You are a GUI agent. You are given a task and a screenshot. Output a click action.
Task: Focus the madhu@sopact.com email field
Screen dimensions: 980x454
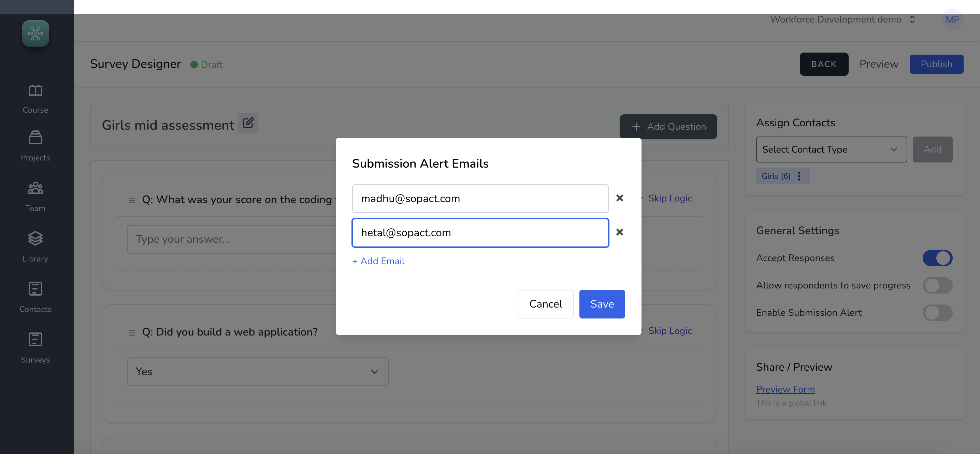point(480,199)
